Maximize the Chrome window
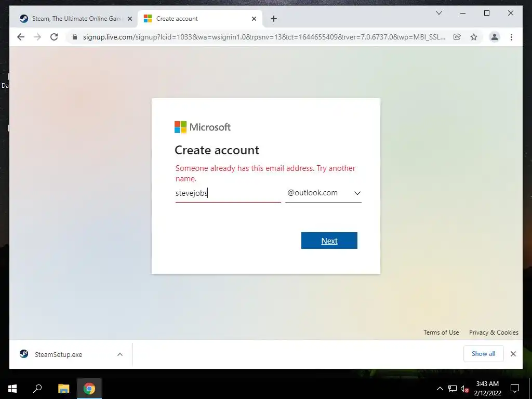Viewport: 532px width, 399px height. (x=486, y=13)
